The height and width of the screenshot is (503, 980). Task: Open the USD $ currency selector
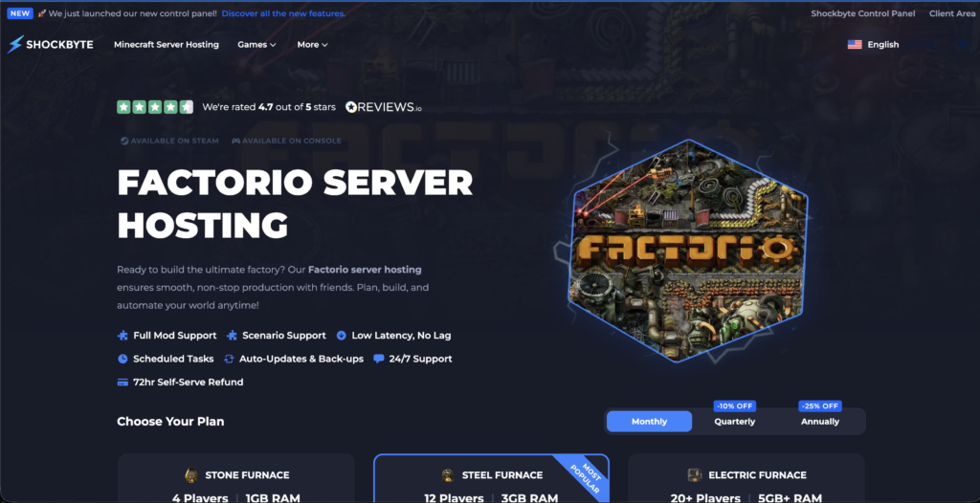(x=920, y=44)
